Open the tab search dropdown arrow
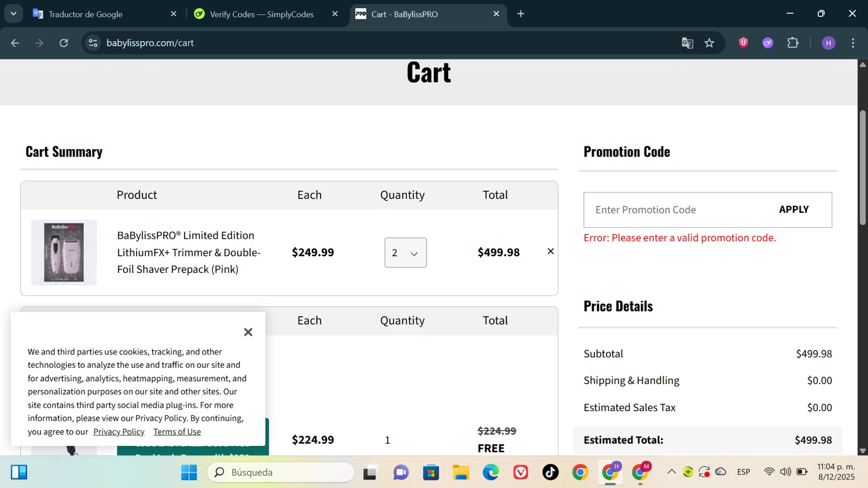 (13, 13)
